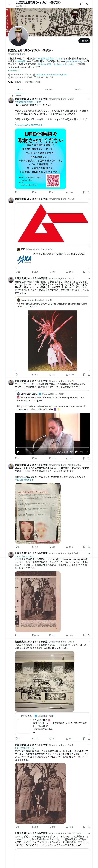Screen dimensions: 98x868
Task: Open more options on the pinned post
Action: (89, 99)
